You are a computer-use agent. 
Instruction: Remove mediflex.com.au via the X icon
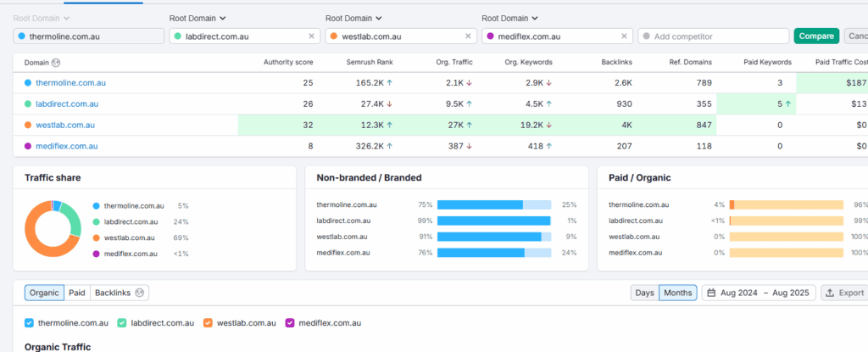click(624, 36)
